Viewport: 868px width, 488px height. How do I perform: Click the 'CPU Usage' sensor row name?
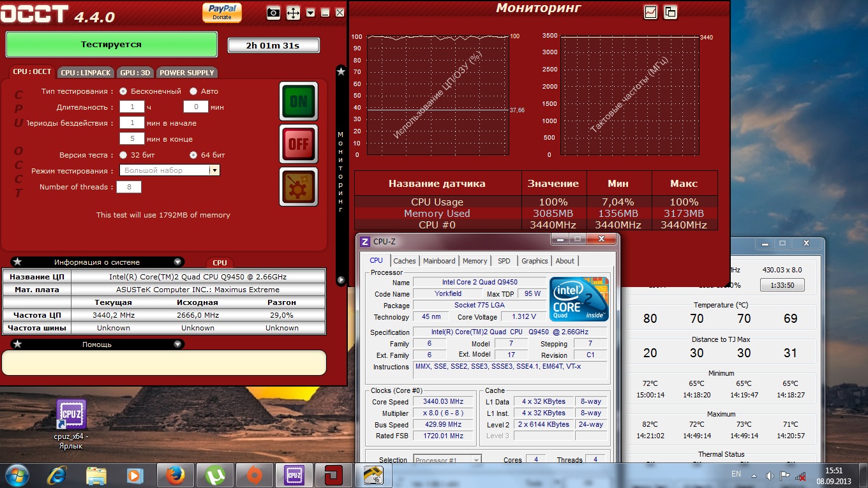(x=437, y=202)
